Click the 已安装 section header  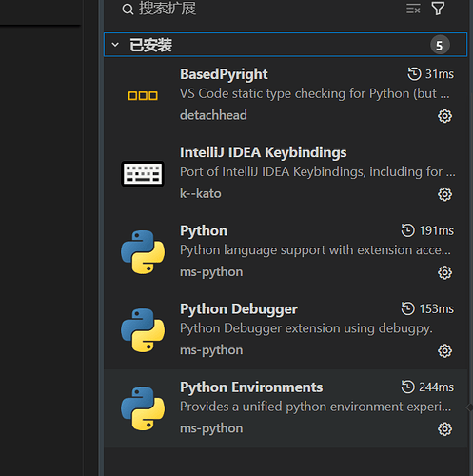pos(286,45)
